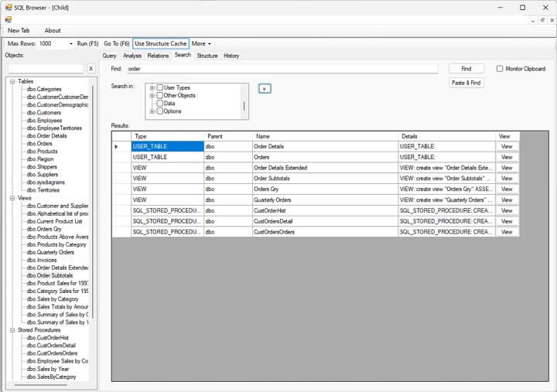The width and height of the screenshot is (557, 392).
Task: Click the Type column header
Action: click(x=167, y=136)
